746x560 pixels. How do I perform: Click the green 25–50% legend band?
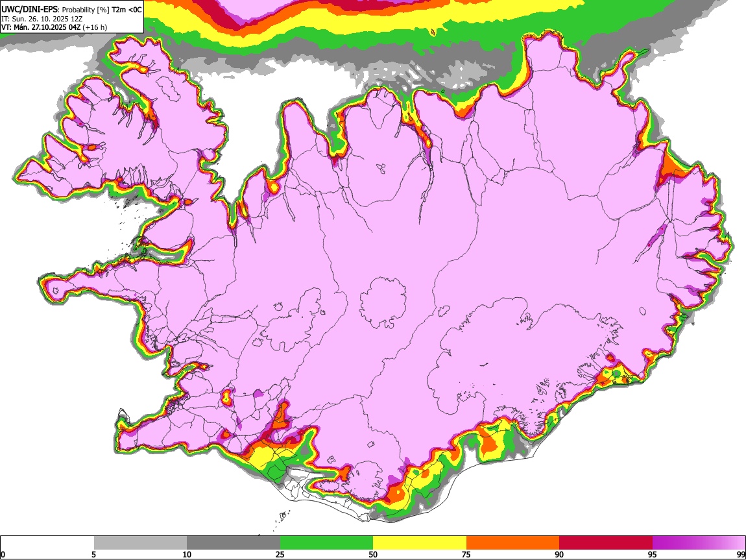[x=326, y=543]
